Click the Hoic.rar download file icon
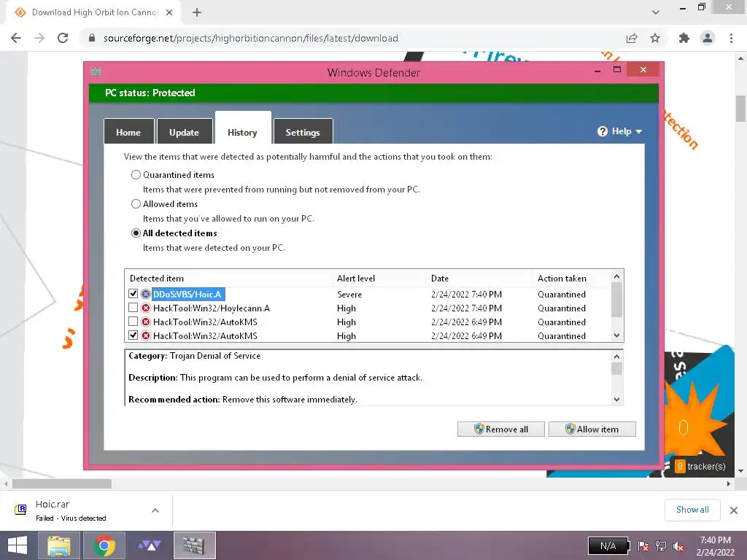Viewport: 747px width, 560px height. coord(20,510)
